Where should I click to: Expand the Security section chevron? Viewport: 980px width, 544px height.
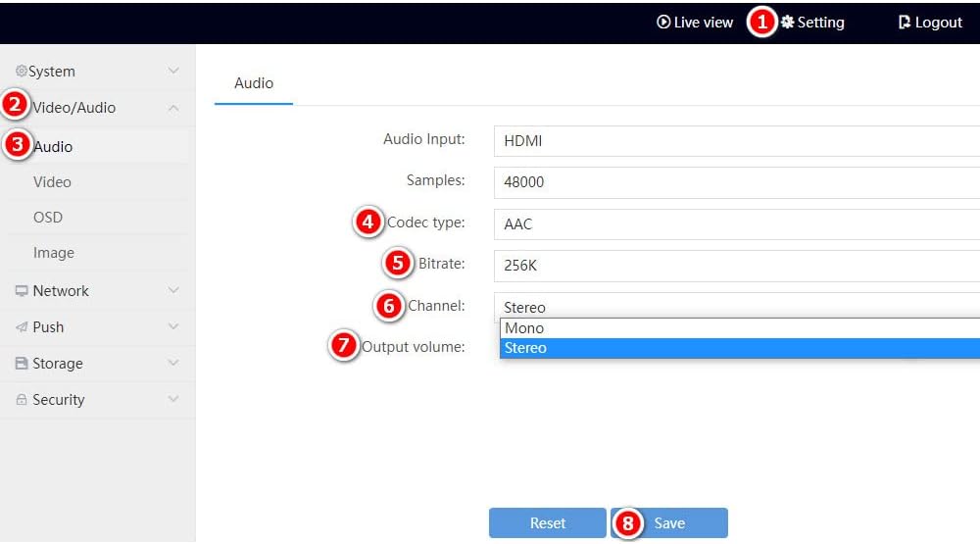point(173,399)
